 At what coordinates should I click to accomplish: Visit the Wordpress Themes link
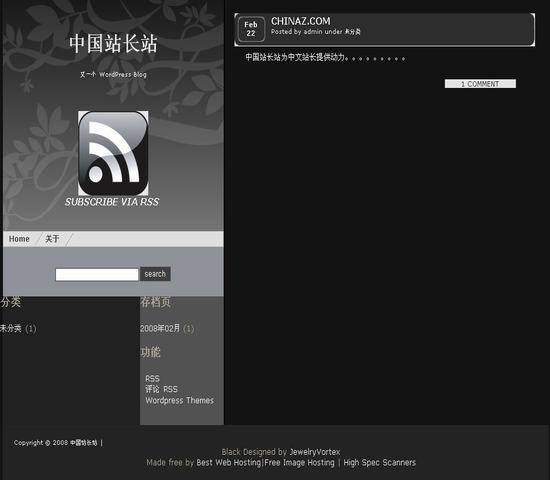pos(180,400)
